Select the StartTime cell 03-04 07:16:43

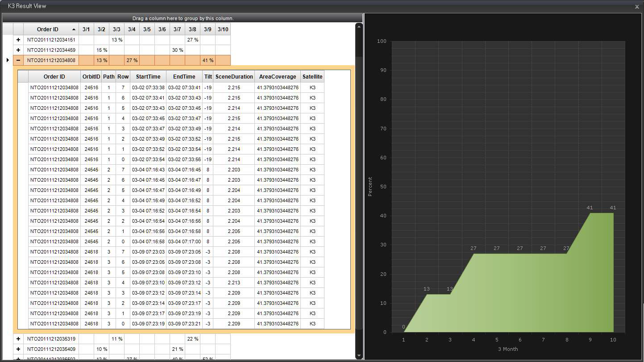click(x=148, y=170)
